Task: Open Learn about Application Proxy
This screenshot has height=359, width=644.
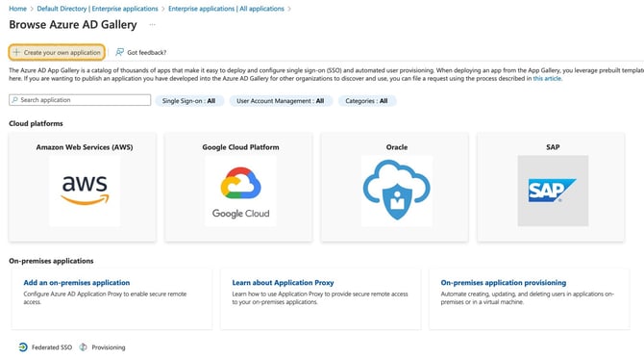Action: pos(283,283)
